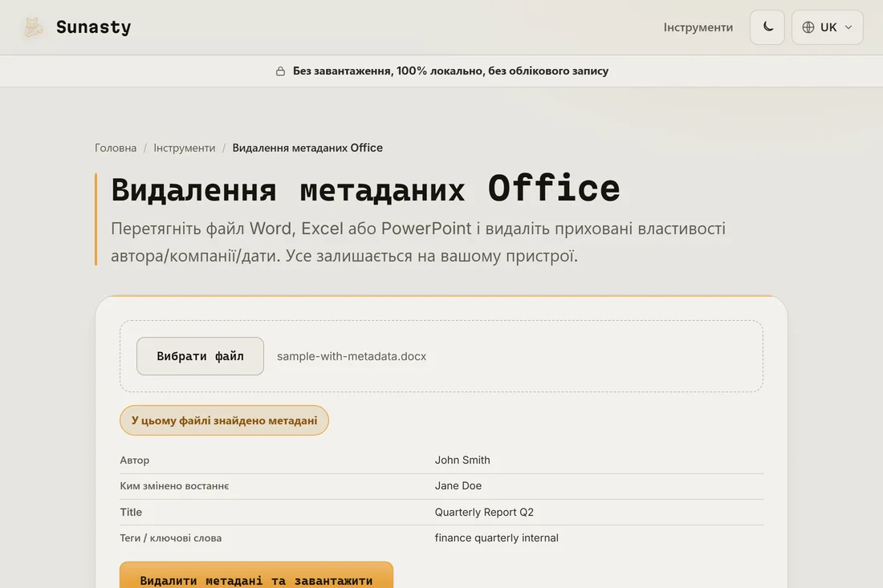Screen dimensions: 883x588
Task: Click Видалення метаданих Office breadcrumb
Action: 307,148
